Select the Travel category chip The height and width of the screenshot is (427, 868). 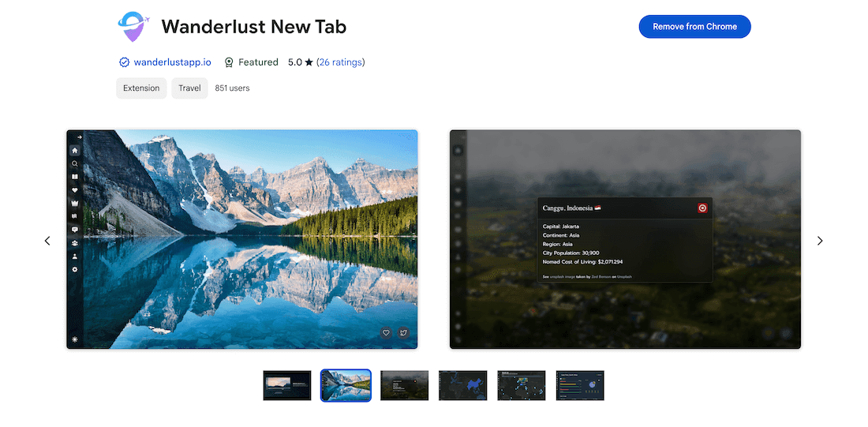click(x=189, y=88)
